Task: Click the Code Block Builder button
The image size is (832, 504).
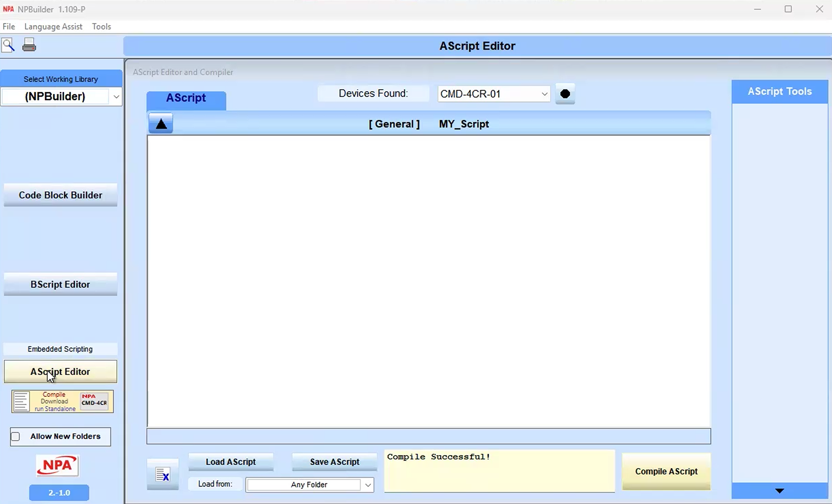Action: (x=60, y=195)
